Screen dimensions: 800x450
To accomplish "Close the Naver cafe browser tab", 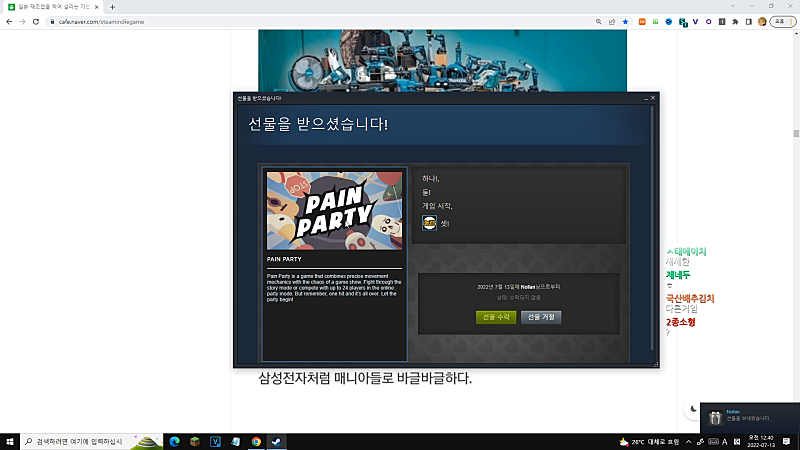I will [96, 7].
